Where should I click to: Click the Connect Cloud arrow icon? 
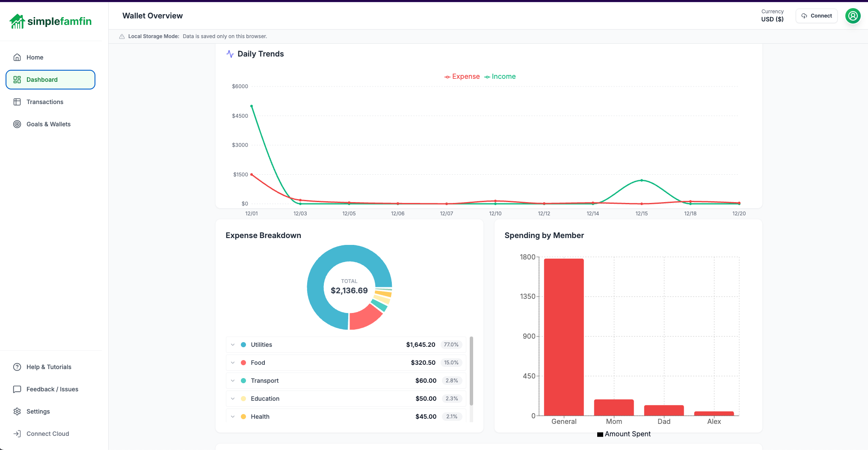17,434
